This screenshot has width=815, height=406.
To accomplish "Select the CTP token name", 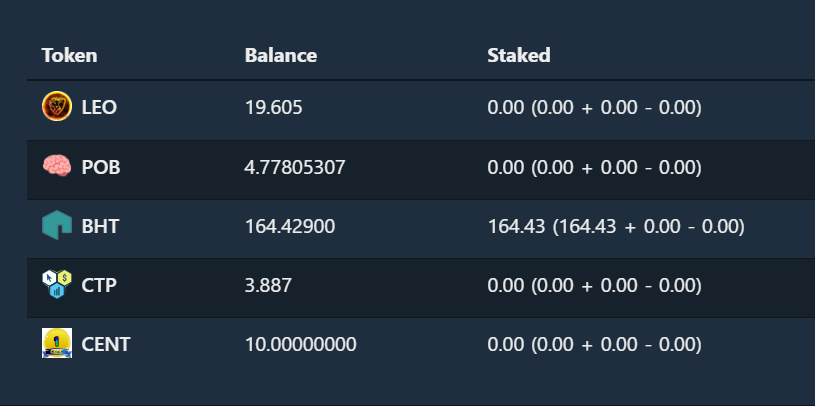I will [99, 285].
